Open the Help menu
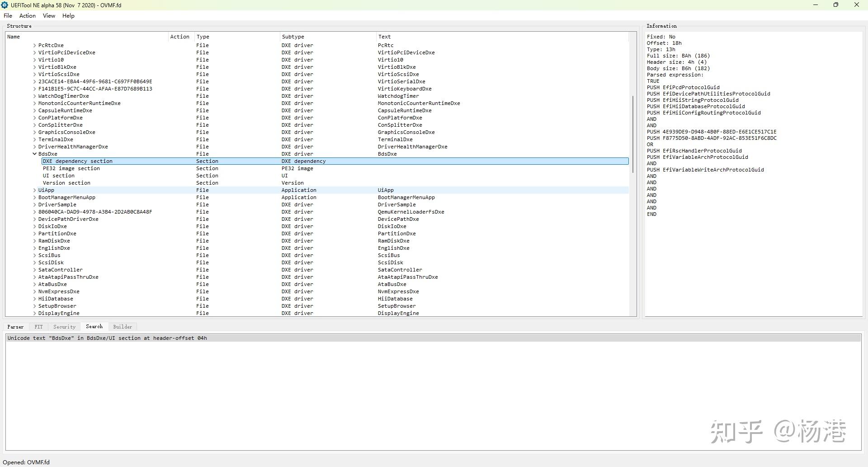Image resolution: width=868 pixels, height=467 pixels. point(68,15)
